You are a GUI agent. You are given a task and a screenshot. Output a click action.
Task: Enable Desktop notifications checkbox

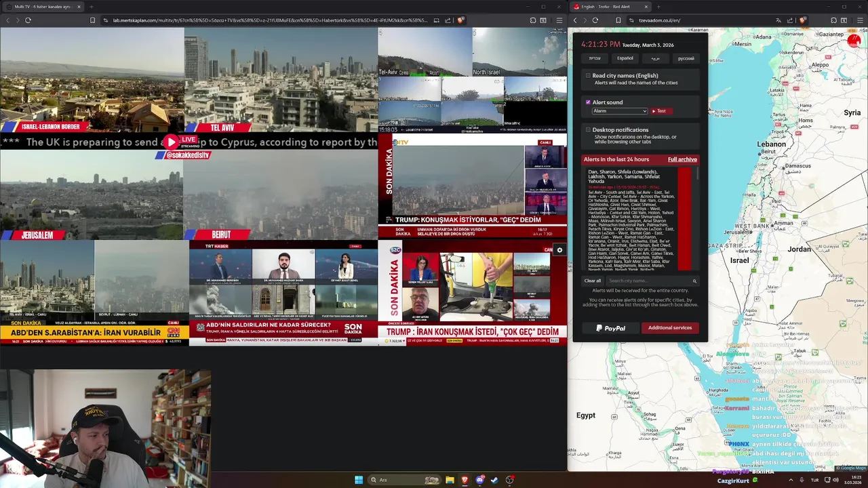pos(588,129)
